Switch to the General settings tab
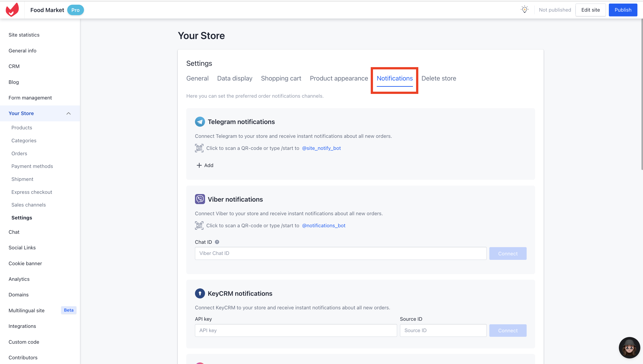The width and height of the screenshot is (643, 364). (x=197, y=78)
